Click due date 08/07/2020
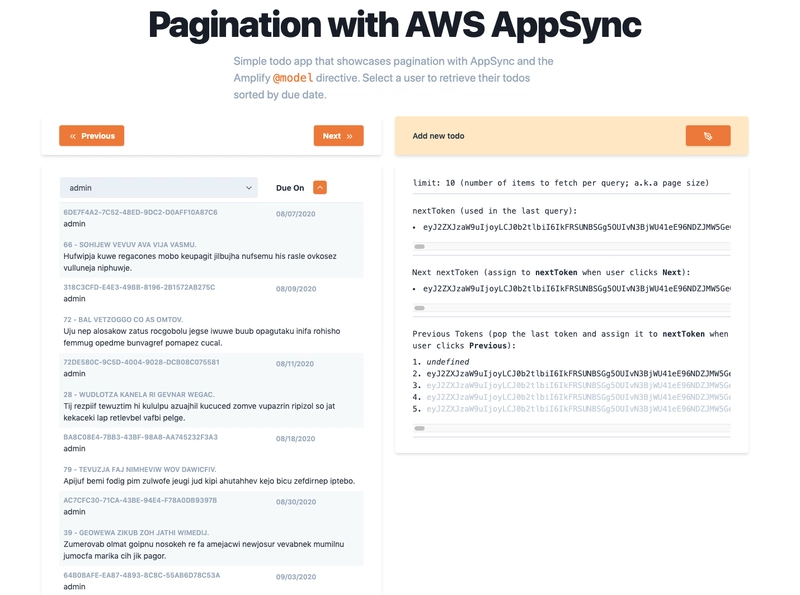The image size is (800, 595). pyautogui.click(x=295, y=214)
